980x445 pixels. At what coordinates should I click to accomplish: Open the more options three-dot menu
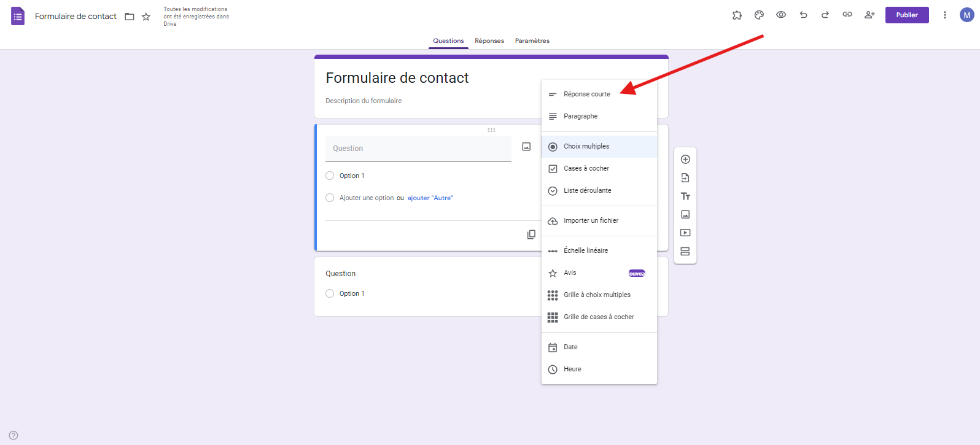944,15
